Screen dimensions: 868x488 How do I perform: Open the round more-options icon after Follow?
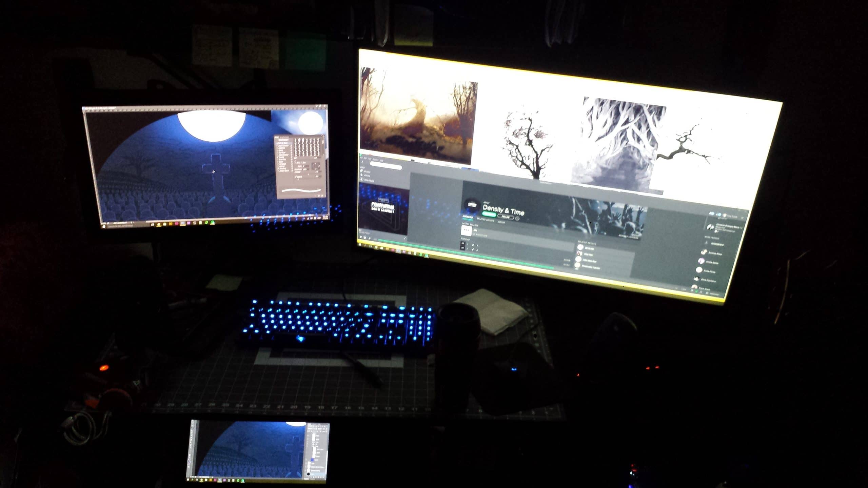click(518, 219)
